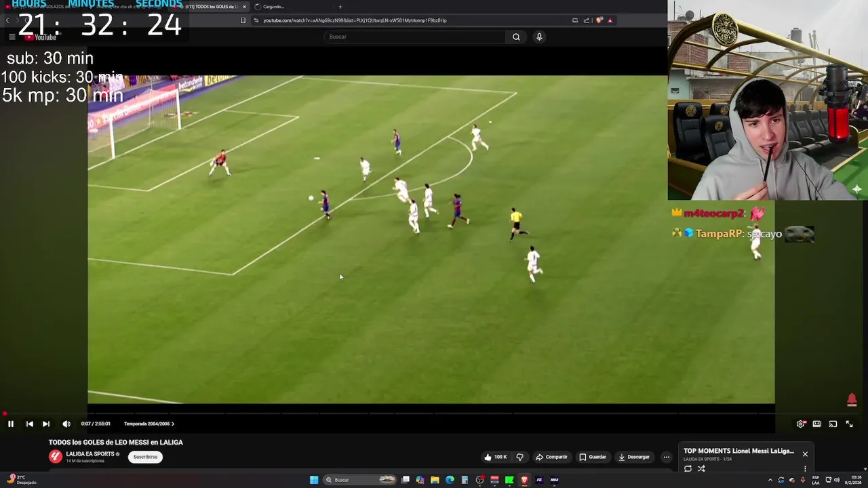Skip to next video in playlist
The image size is (868, 488).
[x=46, y=424]
